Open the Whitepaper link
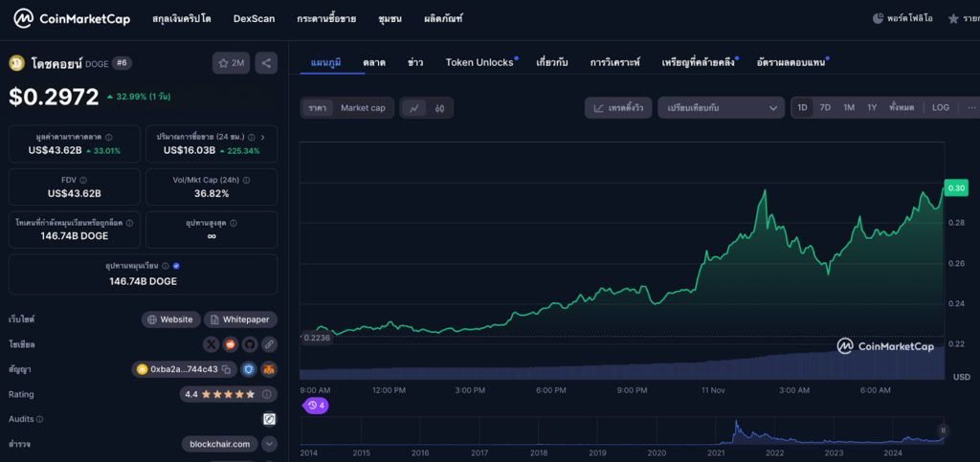The image size is (980, 462). [x=239, y=319]
